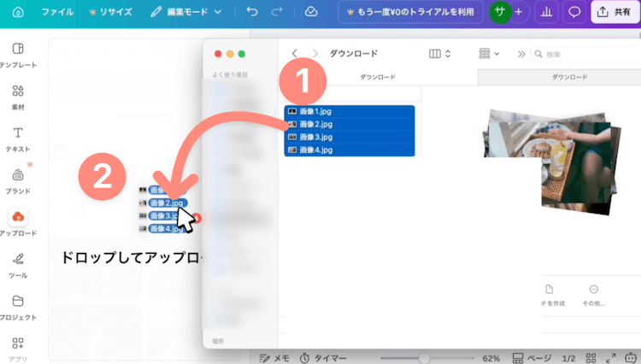Adjust the zoom slider handle
This screenshot has height=364, width=641.
tap(424, 358)
